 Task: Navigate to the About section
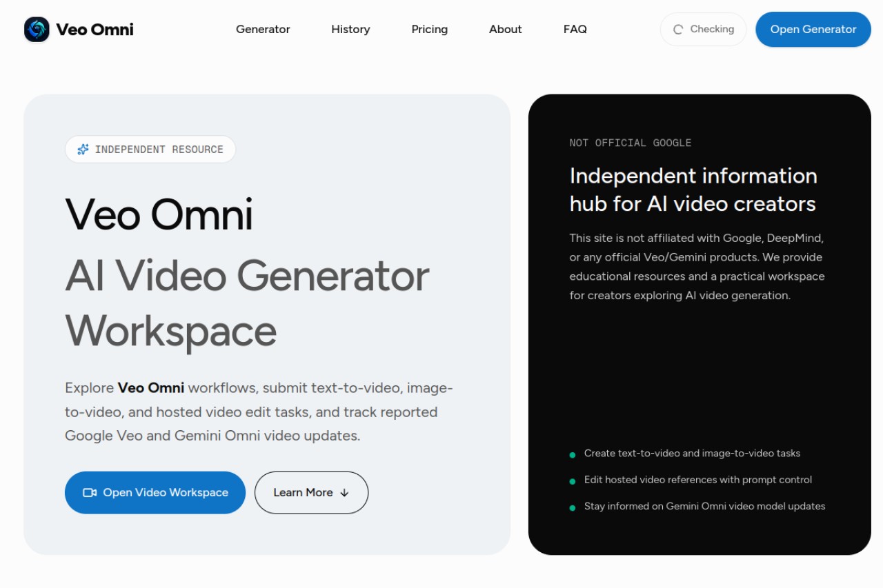coord(506,30)
